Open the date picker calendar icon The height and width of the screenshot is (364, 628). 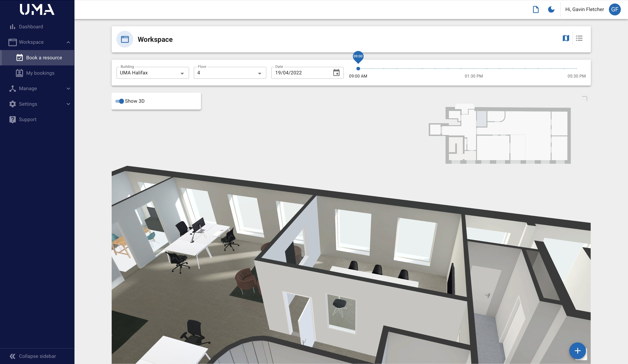tap(336, 73)
